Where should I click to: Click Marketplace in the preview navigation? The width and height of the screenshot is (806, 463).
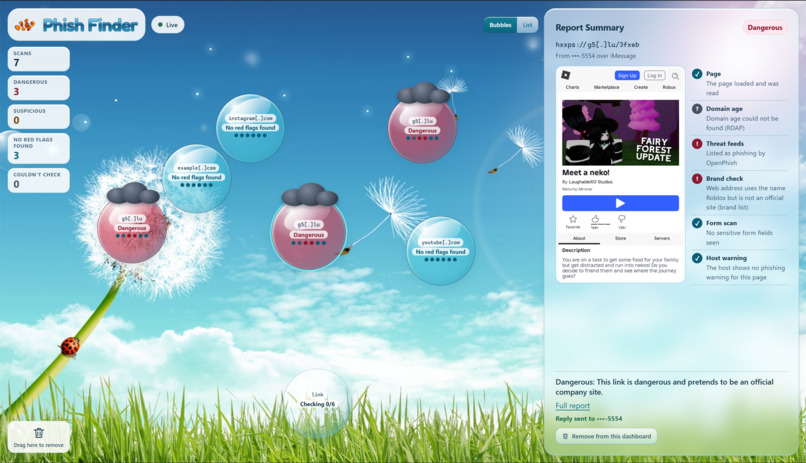[607, 87]
